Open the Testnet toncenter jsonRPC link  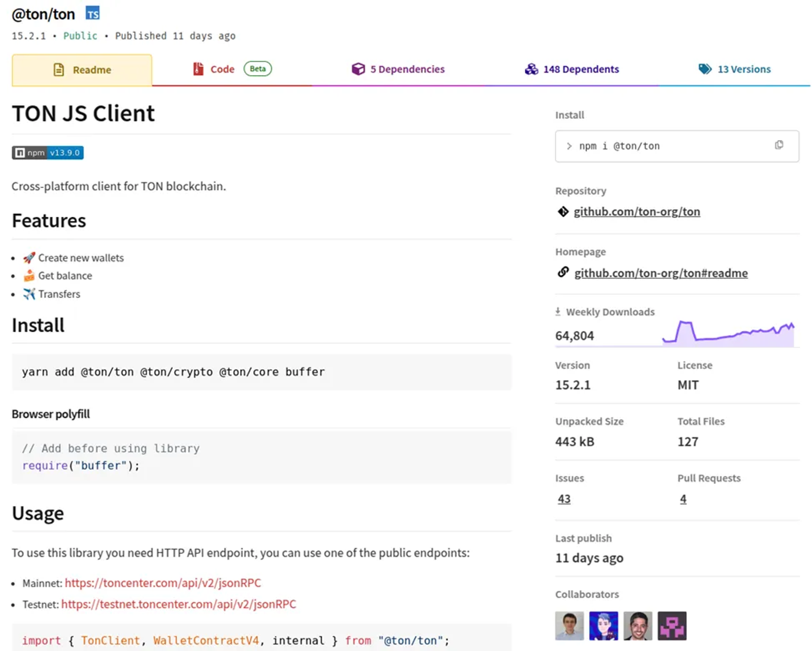pyautogui.click(x=179, y=604)
